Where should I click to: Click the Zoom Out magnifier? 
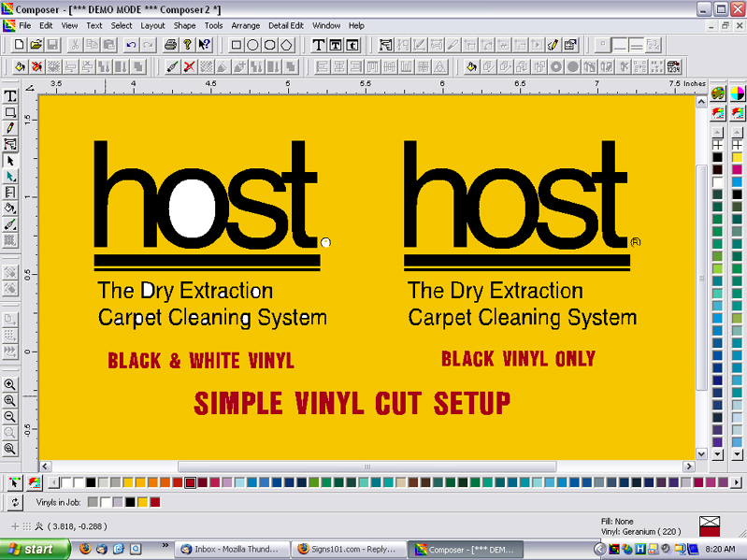pyautogui.click(x=10, y=417)
